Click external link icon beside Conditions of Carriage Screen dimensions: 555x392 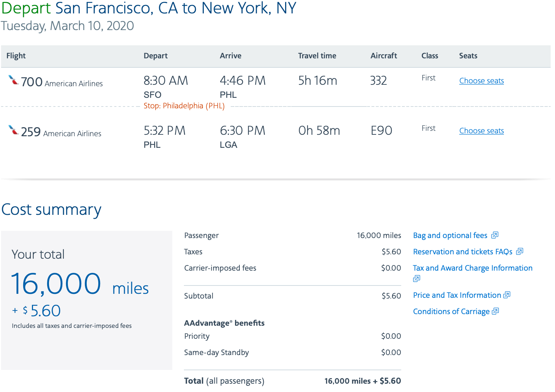[x=496, y=311]
